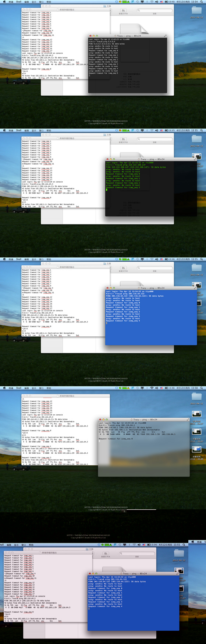Click title bar of the gray translucent ping terminal

click(144, 420)
